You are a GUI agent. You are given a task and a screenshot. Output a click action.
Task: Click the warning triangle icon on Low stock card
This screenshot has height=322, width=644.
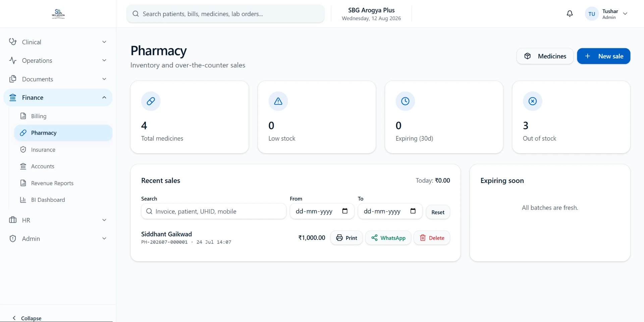278,101
